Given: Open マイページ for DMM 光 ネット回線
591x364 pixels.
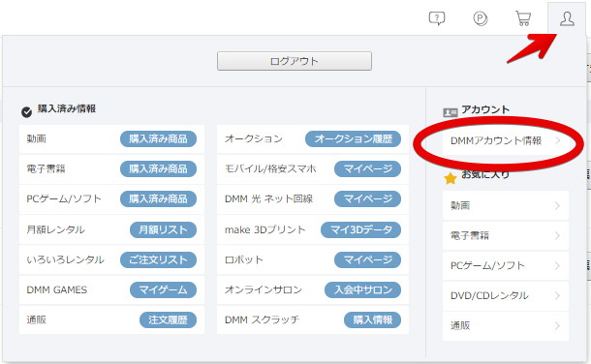Looking at the screenshot, I should pyautogui.click(x=367, y=198).
